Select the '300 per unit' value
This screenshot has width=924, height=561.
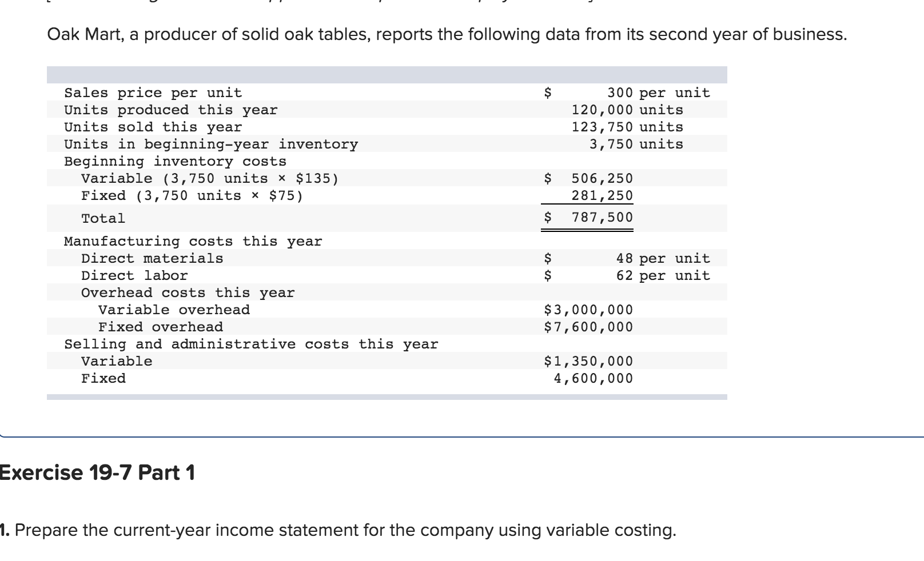[658, 93]
